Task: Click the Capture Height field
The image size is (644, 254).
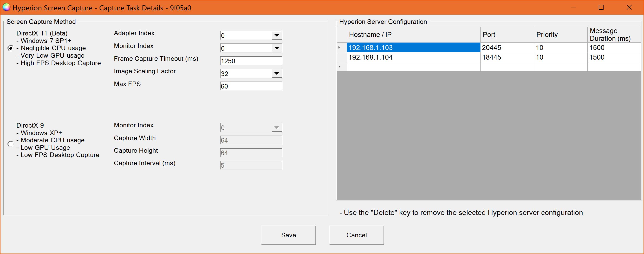Action: pos(251,153)
